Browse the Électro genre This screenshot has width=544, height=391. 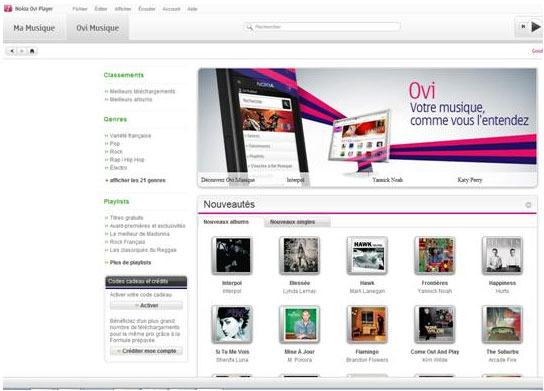click(x=118, y=168)
